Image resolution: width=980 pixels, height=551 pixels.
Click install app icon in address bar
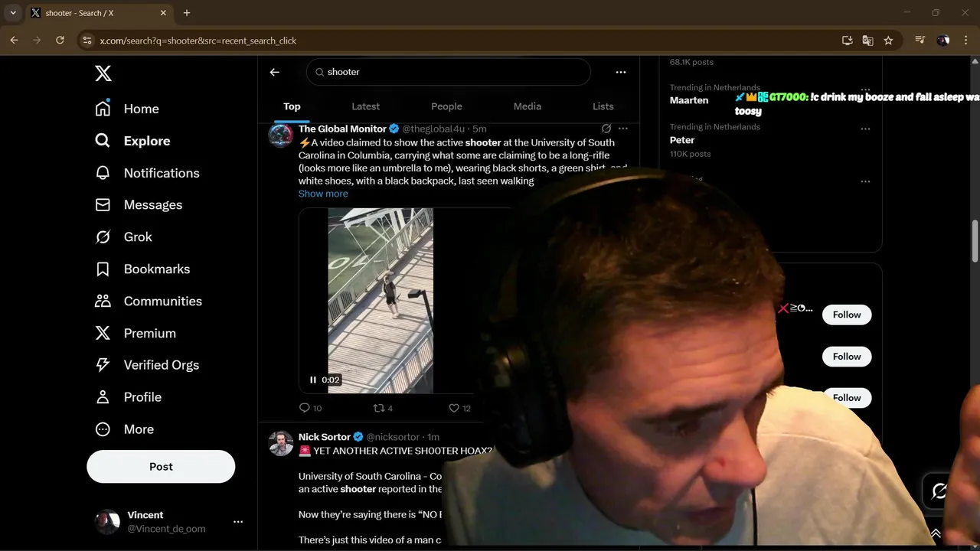coord(847,41)
